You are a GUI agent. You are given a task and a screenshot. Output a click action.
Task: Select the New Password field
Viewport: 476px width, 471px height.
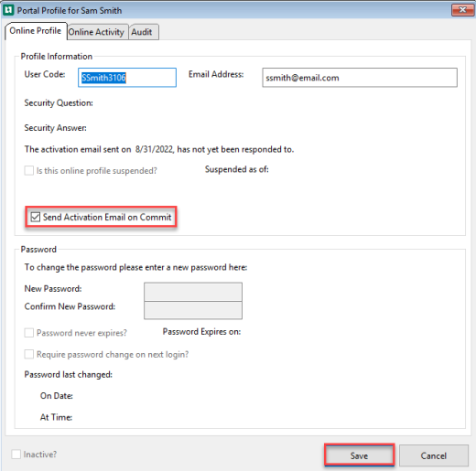[193, 292]
